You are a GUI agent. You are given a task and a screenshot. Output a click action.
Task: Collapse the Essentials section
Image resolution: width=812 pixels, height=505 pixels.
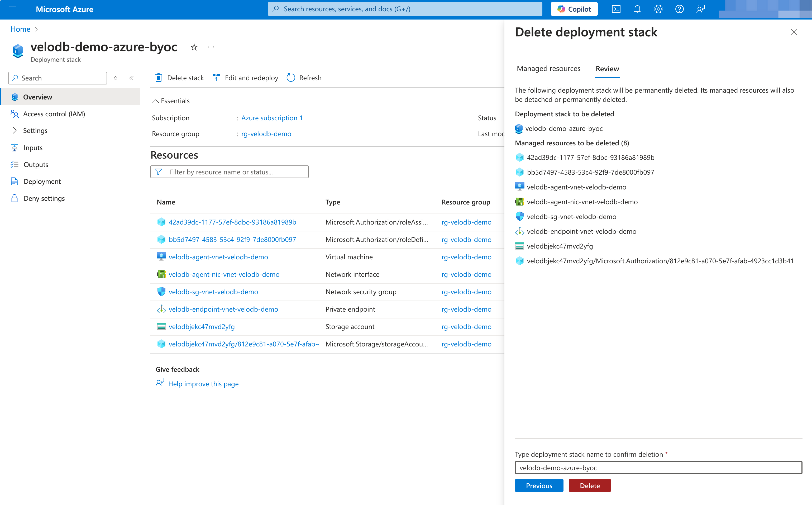click(156, 101)
